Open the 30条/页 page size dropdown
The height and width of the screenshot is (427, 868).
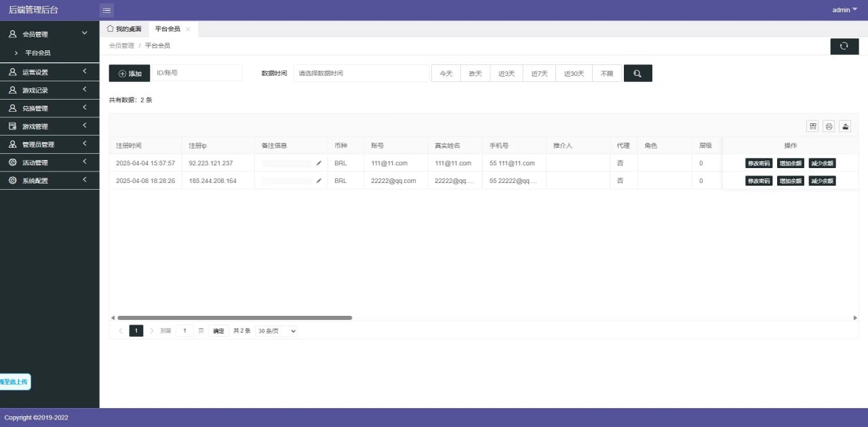point(275,331)
